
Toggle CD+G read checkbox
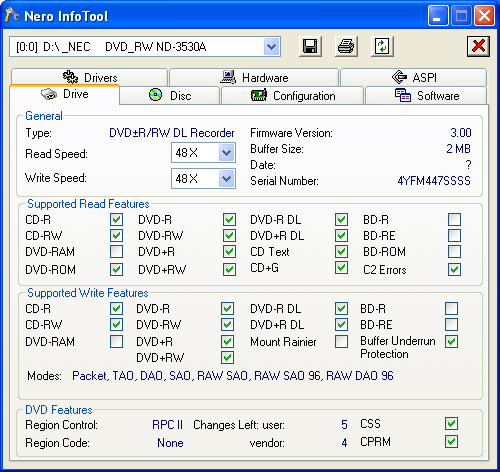click(341, 268)
